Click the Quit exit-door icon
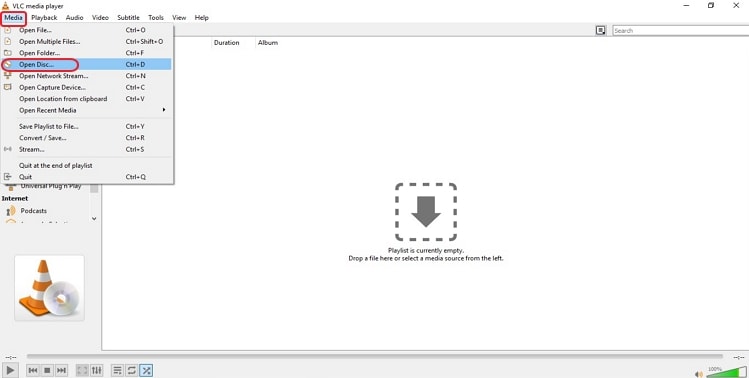The width and height of the screenshot is (749, 378). click(x=7, y=177)
